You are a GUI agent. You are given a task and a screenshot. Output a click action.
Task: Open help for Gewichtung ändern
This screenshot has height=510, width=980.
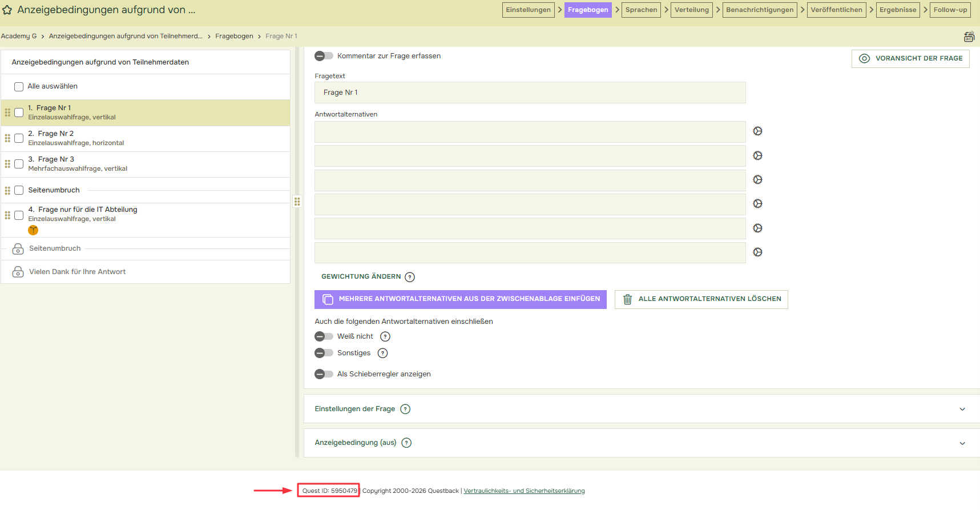[x=410, y=277]
